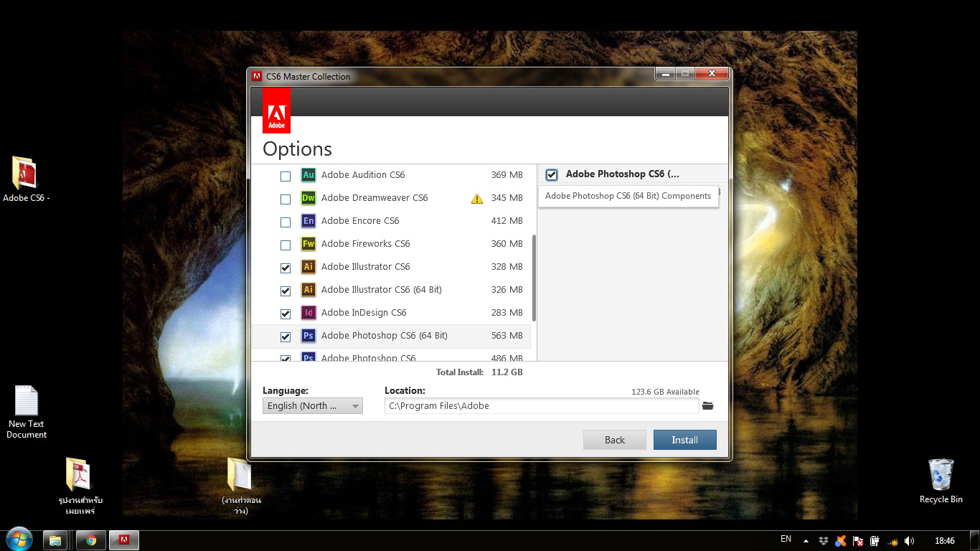
Task: Open the Language dropdown
Action: click(x=313, y=406)
